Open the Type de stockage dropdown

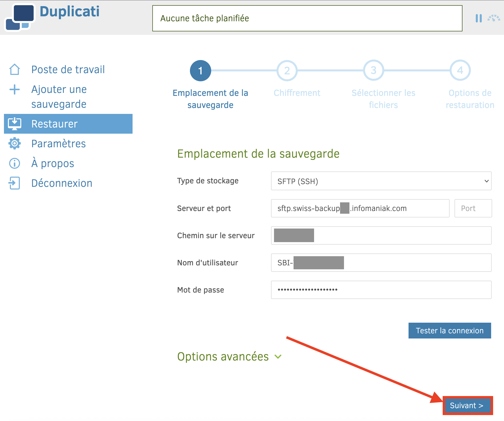(x=381, y=181)
